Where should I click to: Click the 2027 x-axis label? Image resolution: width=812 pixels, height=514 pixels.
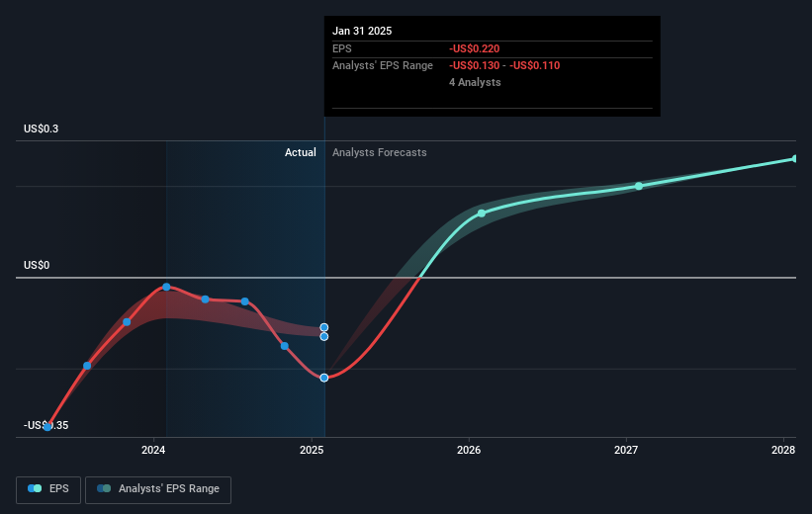[626, 450]
